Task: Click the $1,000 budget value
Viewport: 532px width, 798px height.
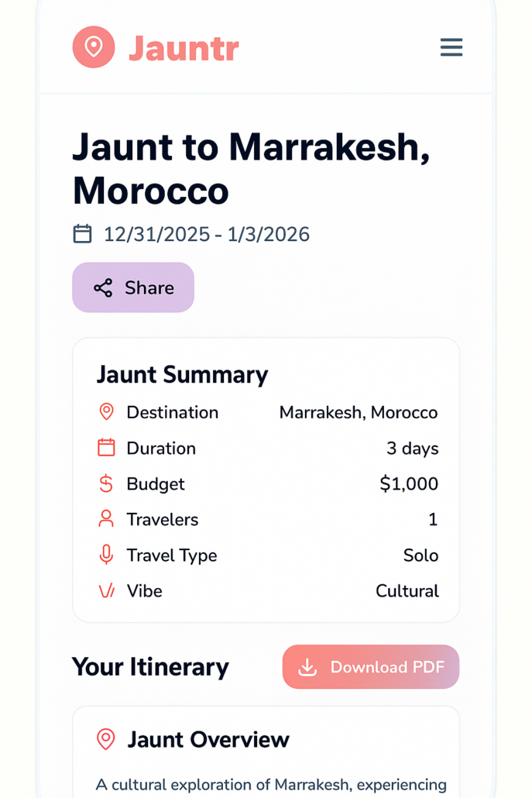Action: coord(409,484)
